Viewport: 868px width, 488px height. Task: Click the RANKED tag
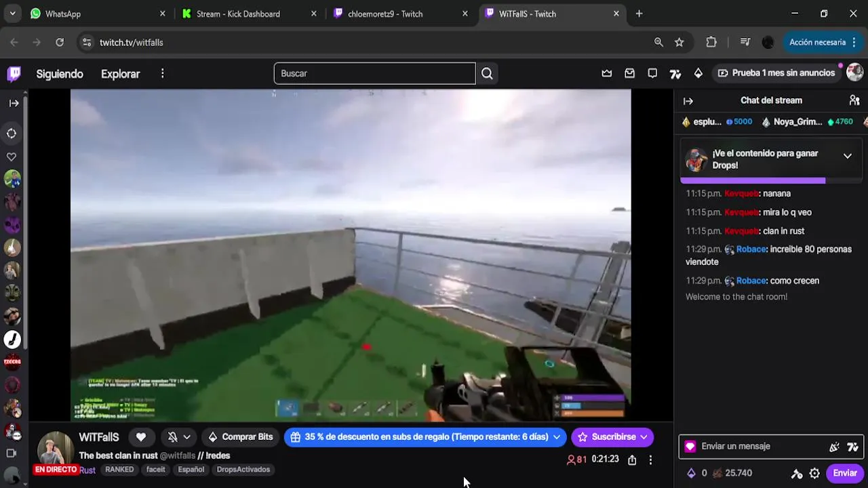tap(119, 470)
